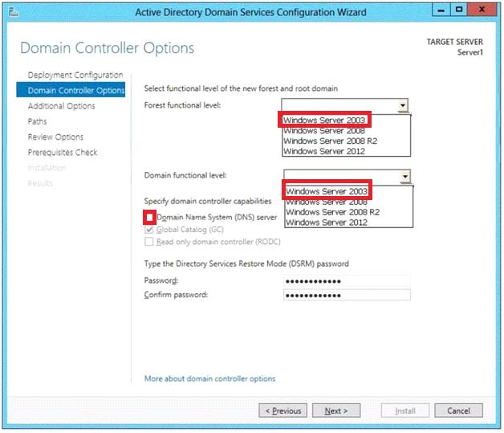Cancel the configuration wizard
504x433 pixels.
(x=459, y=411)
